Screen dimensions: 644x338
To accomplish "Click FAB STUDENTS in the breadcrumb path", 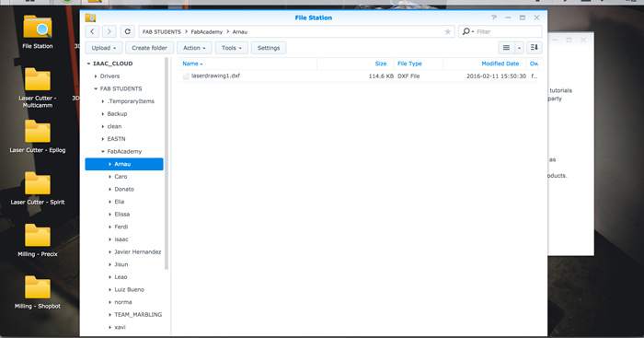I will (162, 31).
